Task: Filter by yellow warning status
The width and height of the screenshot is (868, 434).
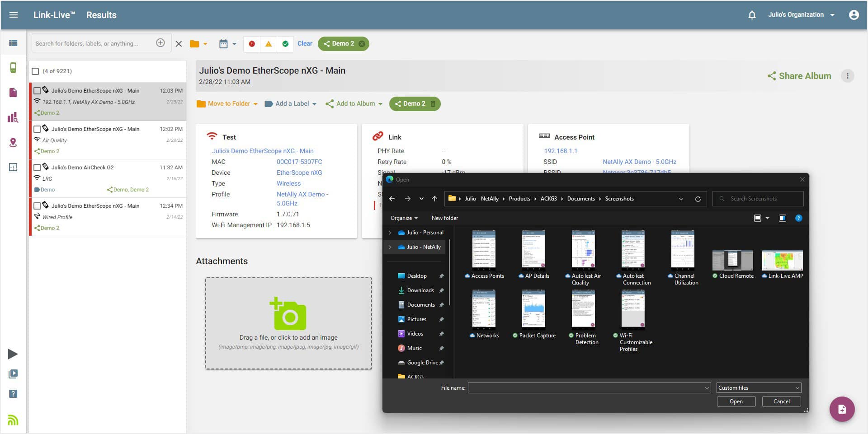Action: [x=269, y=44]
